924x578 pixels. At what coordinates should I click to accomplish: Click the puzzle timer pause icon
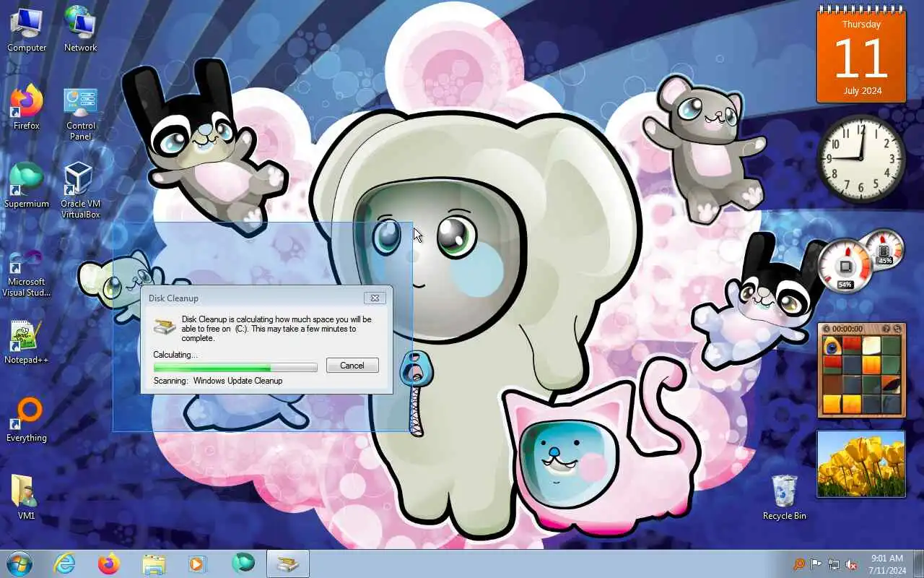coord(826,329)
